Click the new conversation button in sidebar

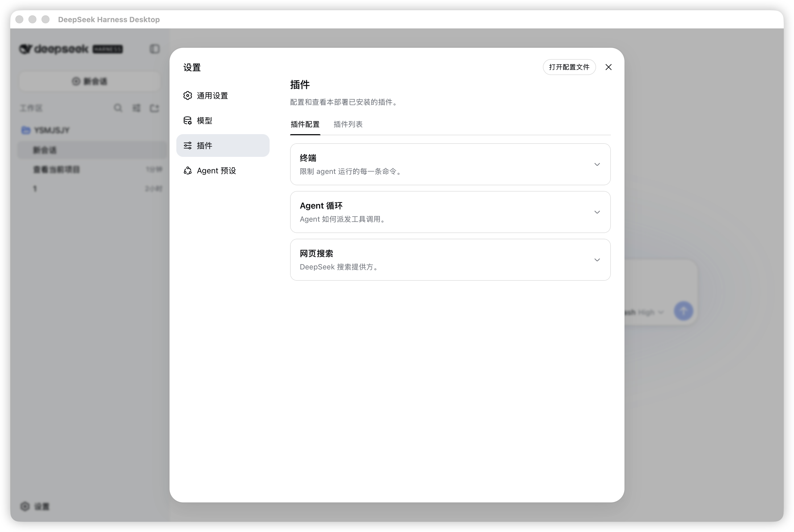[x=90, y=82]
